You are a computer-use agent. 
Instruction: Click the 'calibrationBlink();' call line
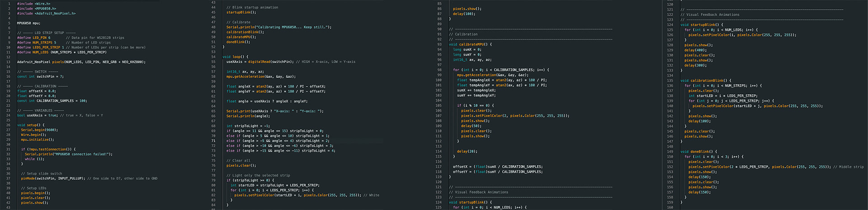pyautogui.click(x=246, y=33)
